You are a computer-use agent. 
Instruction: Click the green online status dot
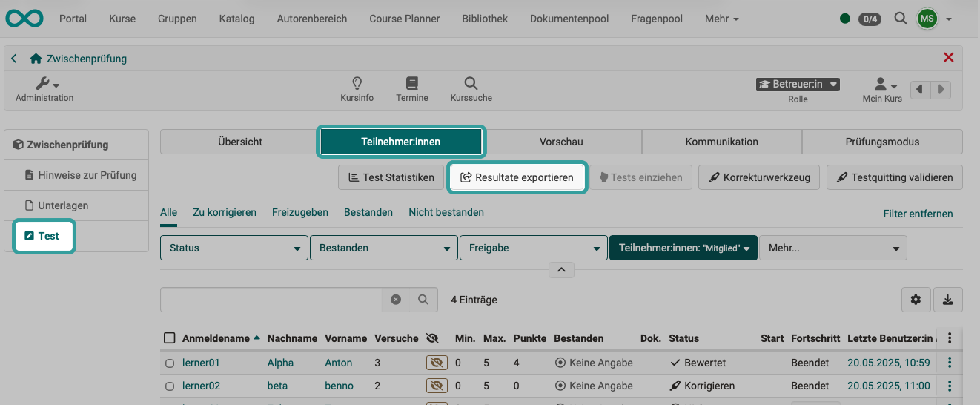(x=845, y=19)
